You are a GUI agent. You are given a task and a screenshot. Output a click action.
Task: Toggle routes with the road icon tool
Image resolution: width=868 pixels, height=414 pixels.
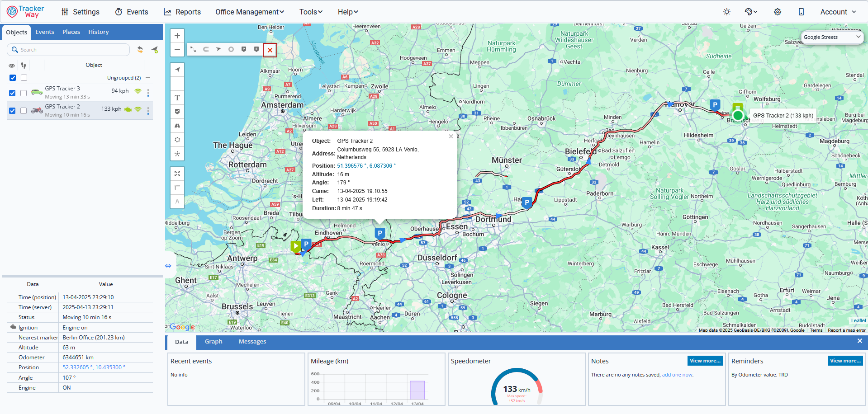177,126
